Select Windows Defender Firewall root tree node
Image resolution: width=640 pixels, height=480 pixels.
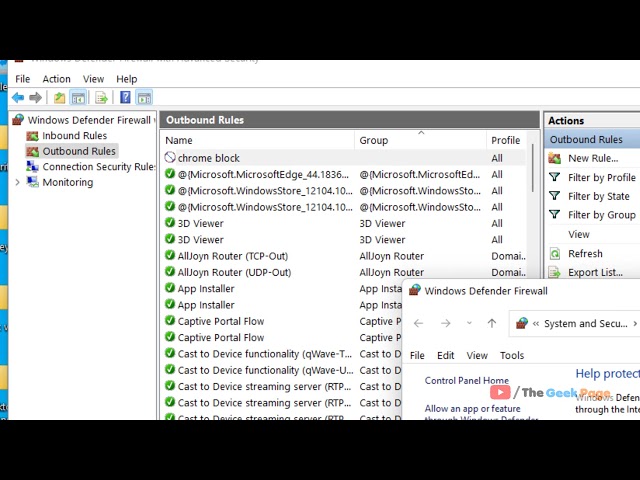pos(84,120)
